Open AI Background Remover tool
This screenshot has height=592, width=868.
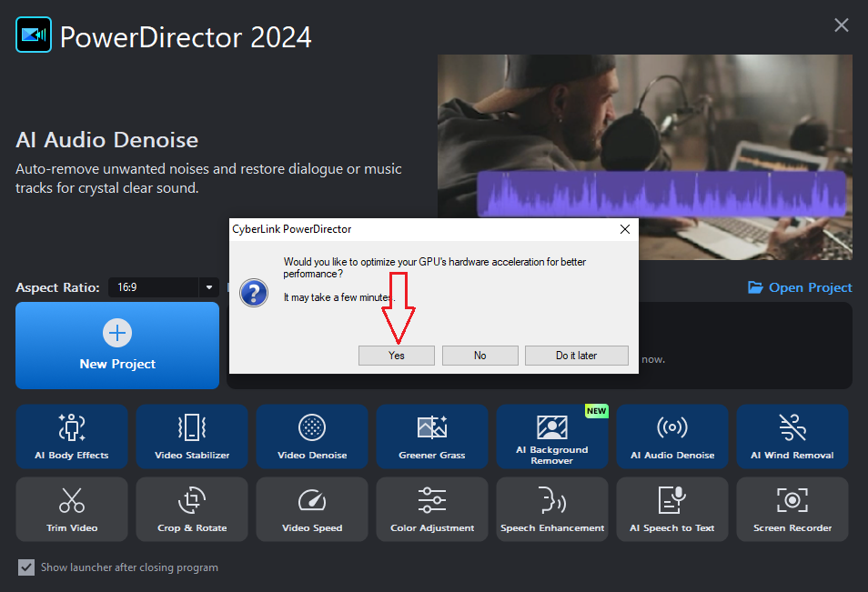[552, 436]
